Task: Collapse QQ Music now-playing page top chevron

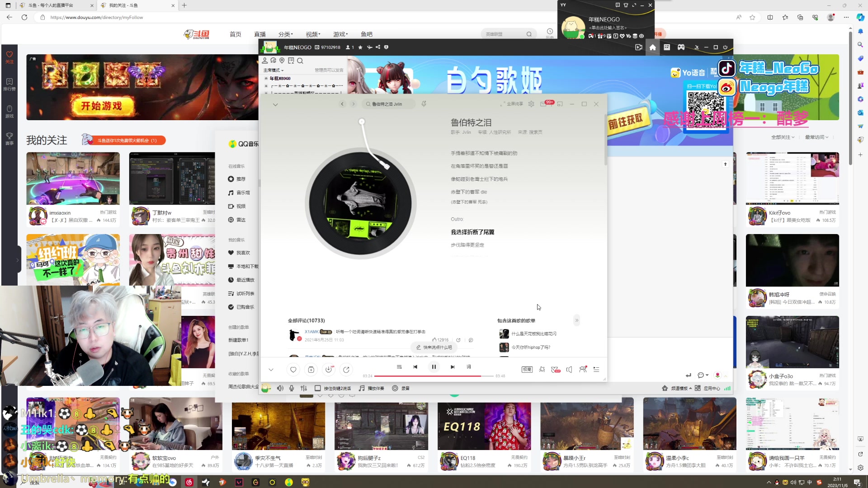Action: 275,104
